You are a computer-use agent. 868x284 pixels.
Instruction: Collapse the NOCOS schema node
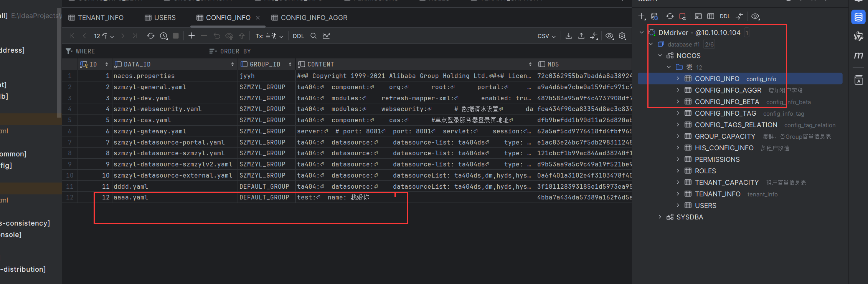coord(660,56)
